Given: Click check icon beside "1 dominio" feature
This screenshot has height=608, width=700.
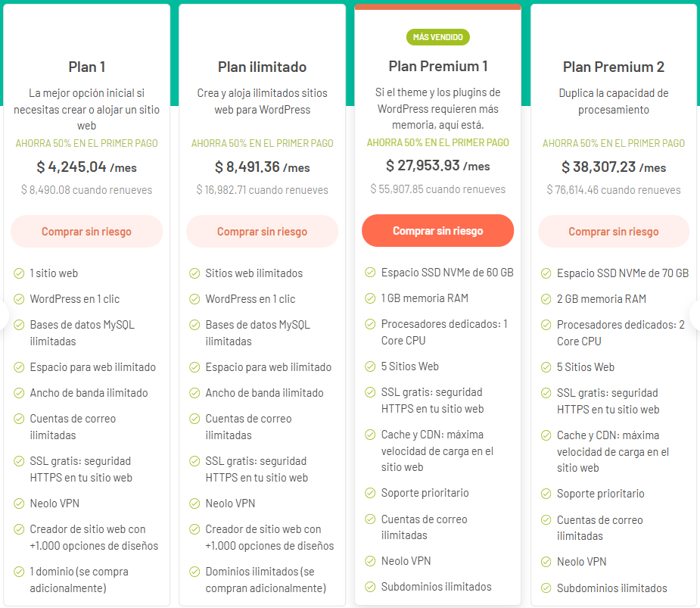Looking at the screenshot, I should (x=19, y=572).
